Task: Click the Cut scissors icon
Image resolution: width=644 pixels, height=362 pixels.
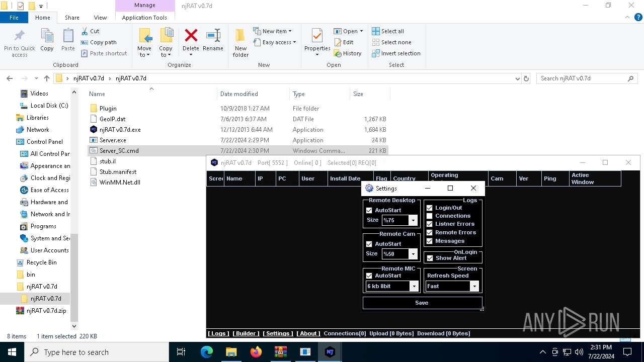Action: click(x=84, y=31)
